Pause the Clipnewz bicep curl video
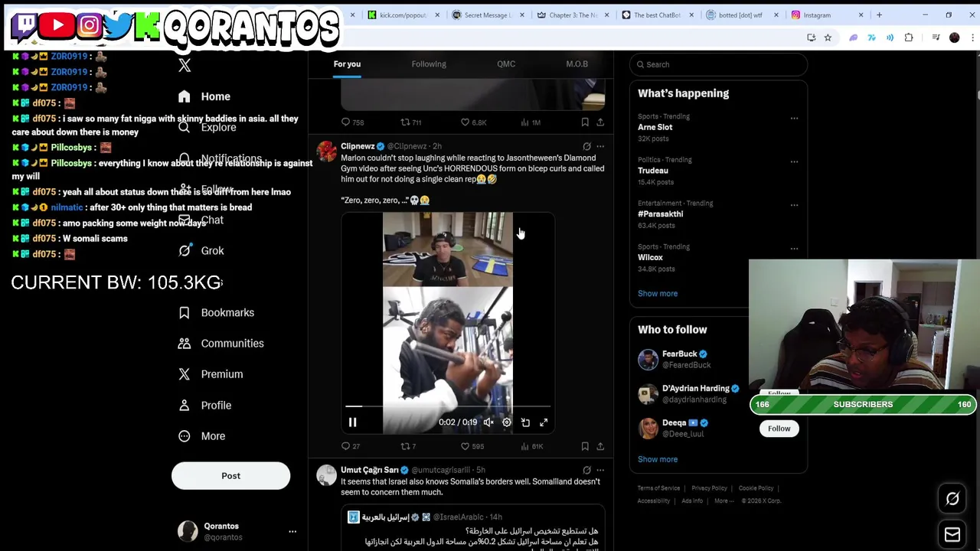The height and width of the screenshot is (551, 980). pyautogui.click(x=352, y=422)
